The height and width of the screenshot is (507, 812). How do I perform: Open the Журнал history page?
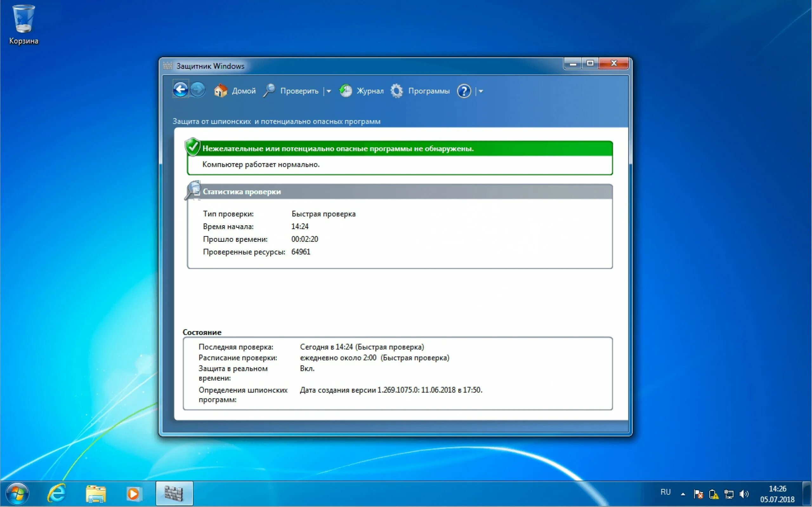click(x=362, y=91)
